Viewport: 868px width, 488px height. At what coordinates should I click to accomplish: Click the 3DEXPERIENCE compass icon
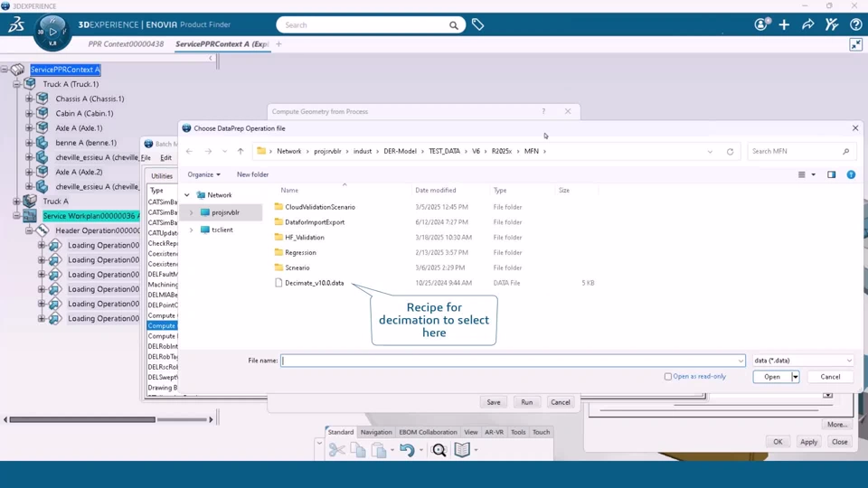point(52,32)
